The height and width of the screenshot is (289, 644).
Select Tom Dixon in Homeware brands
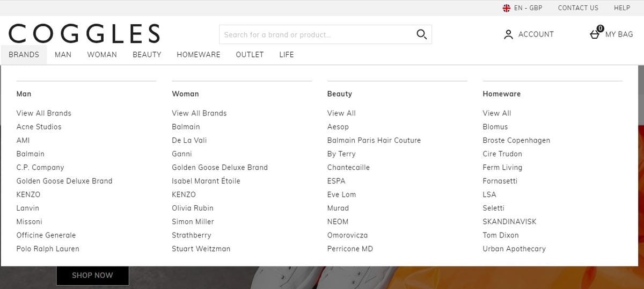500,235
